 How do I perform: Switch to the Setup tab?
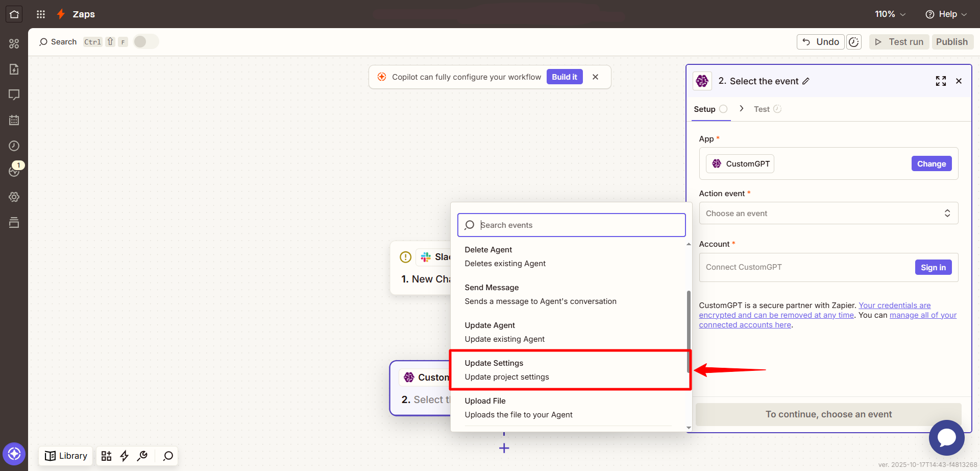tap(710, 109)
